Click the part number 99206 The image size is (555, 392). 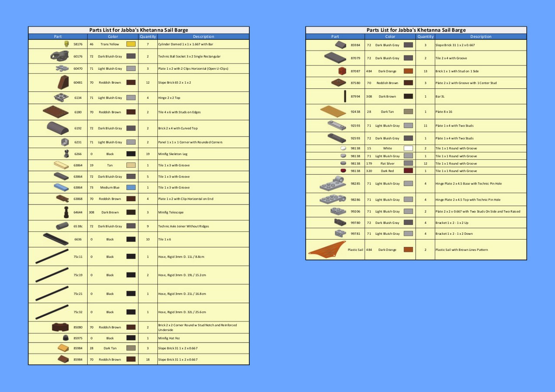[356, 211]
